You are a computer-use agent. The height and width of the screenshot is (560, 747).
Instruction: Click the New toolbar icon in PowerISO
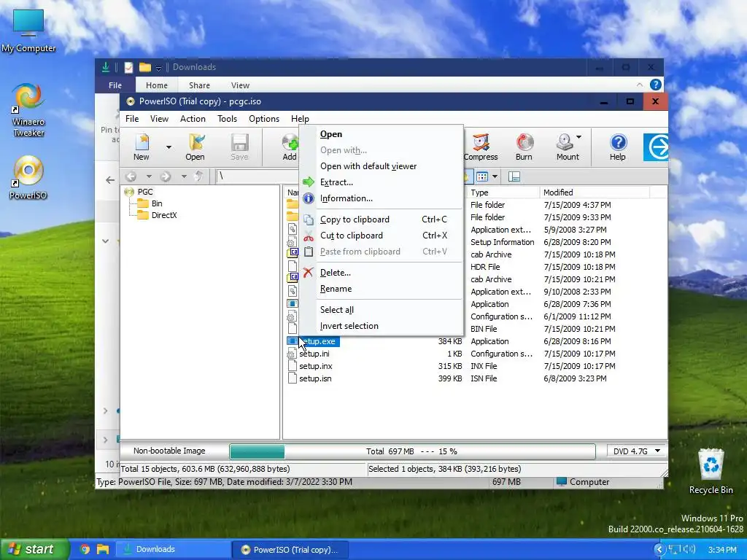point(142,147)
